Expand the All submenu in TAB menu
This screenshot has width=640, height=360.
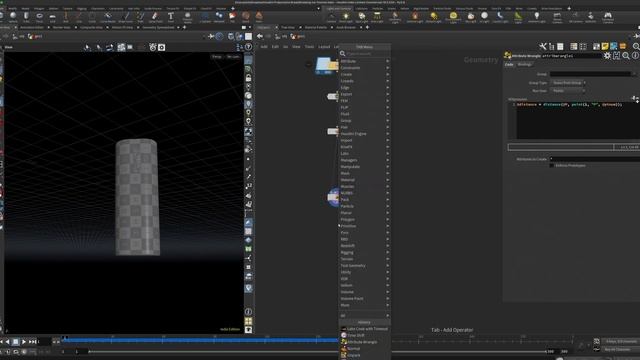click(364, 316)
